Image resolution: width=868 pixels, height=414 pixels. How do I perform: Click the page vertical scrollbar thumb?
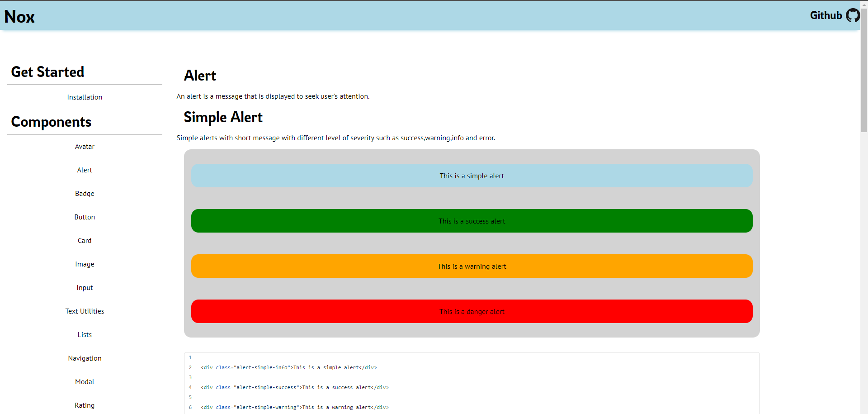864,70
